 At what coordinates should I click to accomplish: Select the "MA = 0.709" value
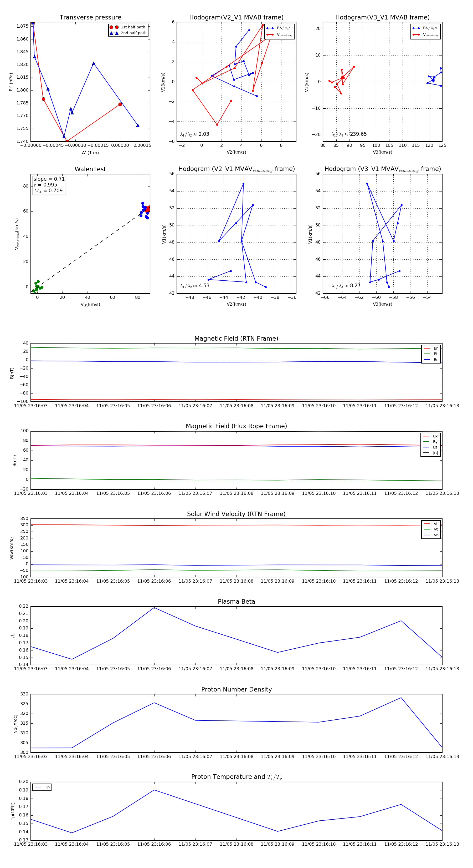point(48,191)
